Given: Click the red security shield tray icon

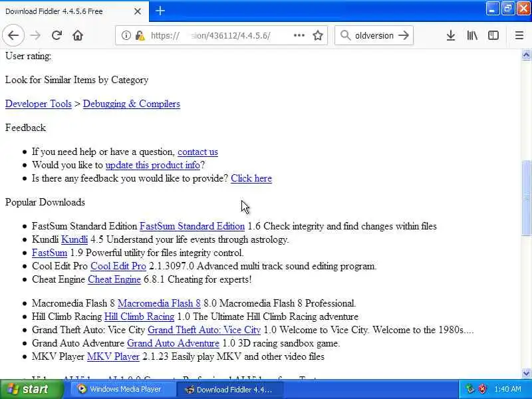Looking at the screenshot, I should [x=481, y=389].
